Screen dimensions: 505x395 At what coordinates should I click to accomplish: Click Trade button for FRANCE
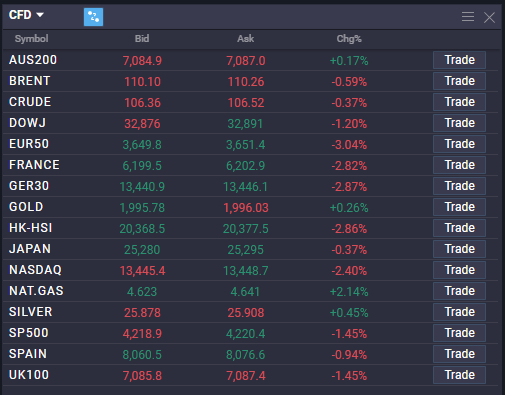click(x=459, y=165)
